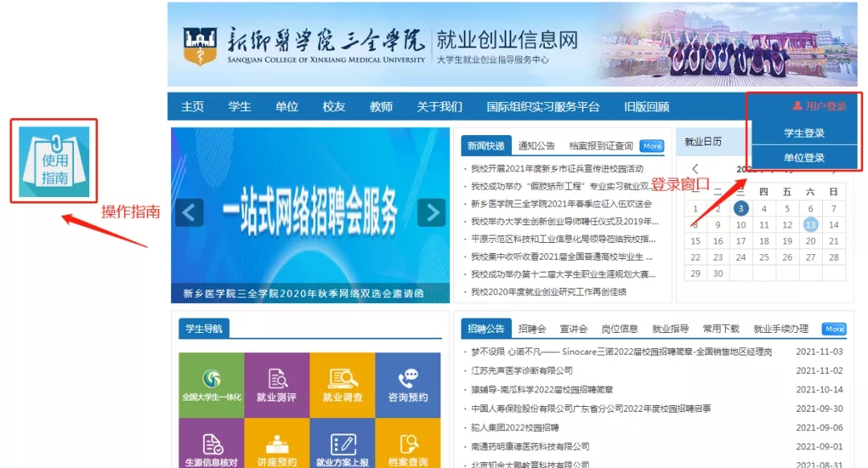Expand the 用户登录 login dropdown
Viewport: 868px width, 468px height.
point(819,106)
